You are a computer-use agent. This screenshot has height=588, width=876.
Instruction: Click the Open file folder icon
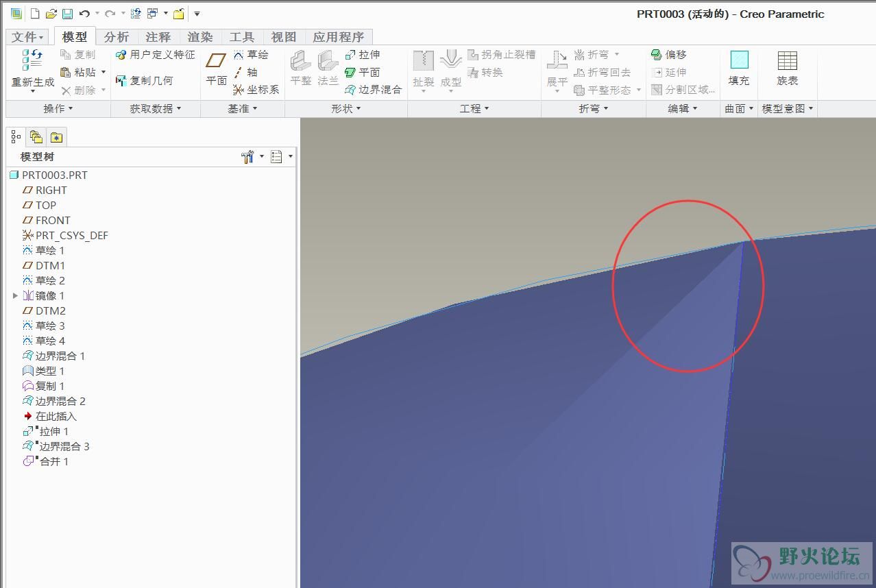click(x=51, y=14)
